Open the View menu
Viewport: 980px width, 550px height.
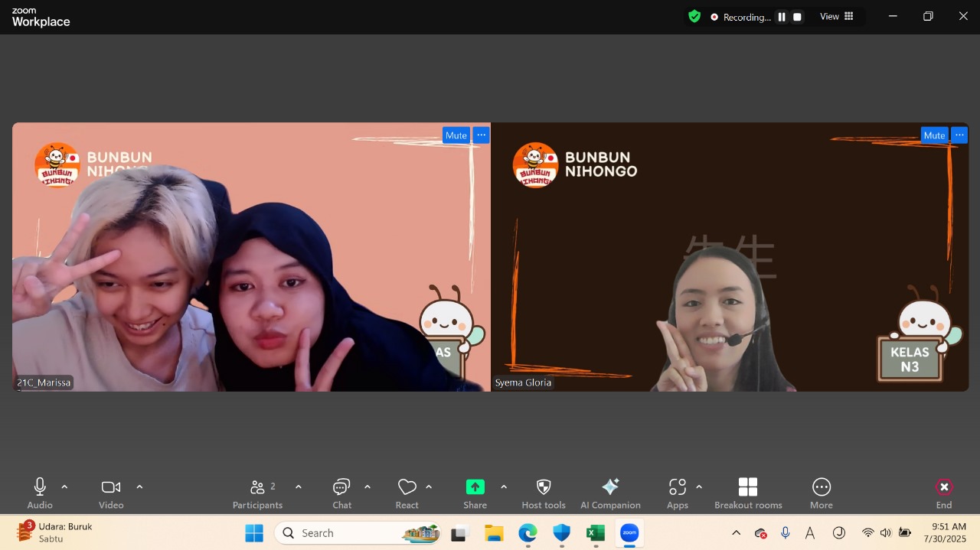829,16
